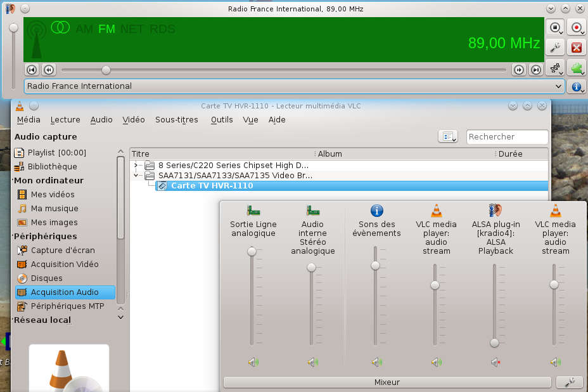Screen dimensions: 588x392
Task: Click the Sons des évènements info icon
Action: 376,210
